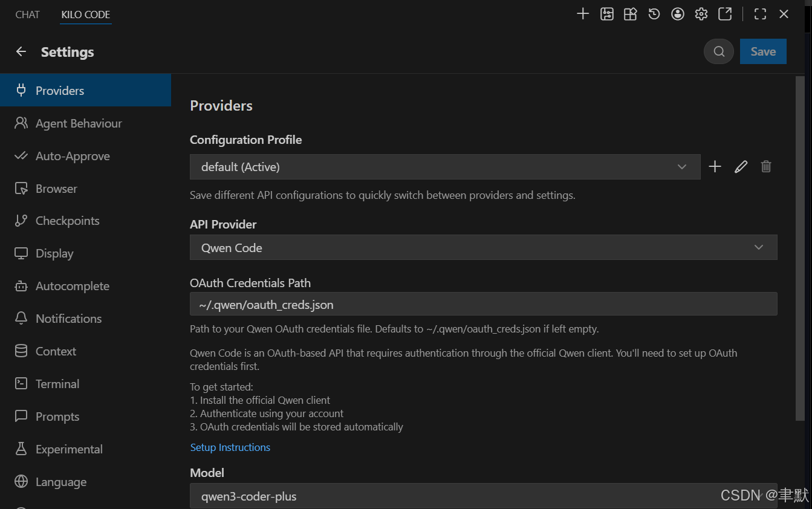The image size is (812, 509).
Task: Click "2. Authenticate using your account" text
Action: pyautogui.click(x=267, y=413)
